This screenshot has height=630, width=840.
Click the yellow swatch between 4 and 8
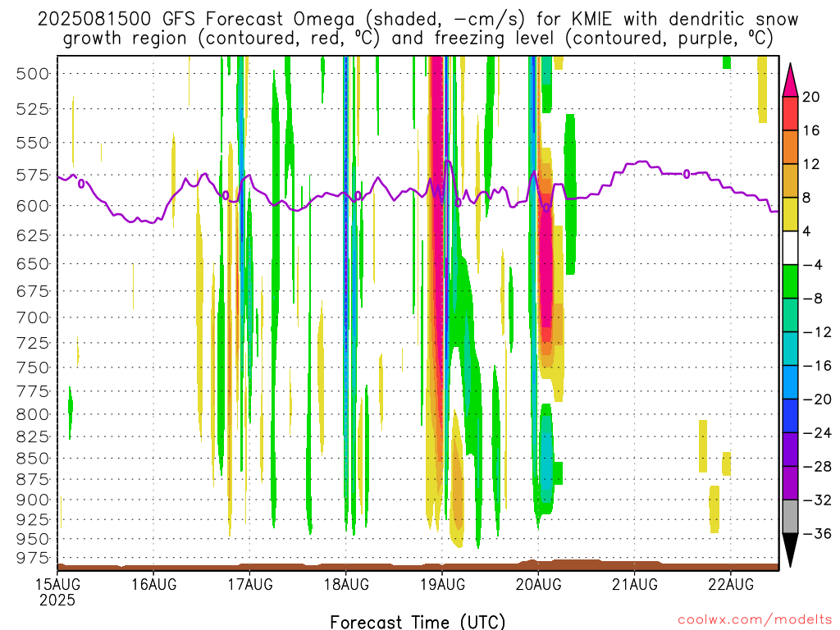[x=790, y=214]
